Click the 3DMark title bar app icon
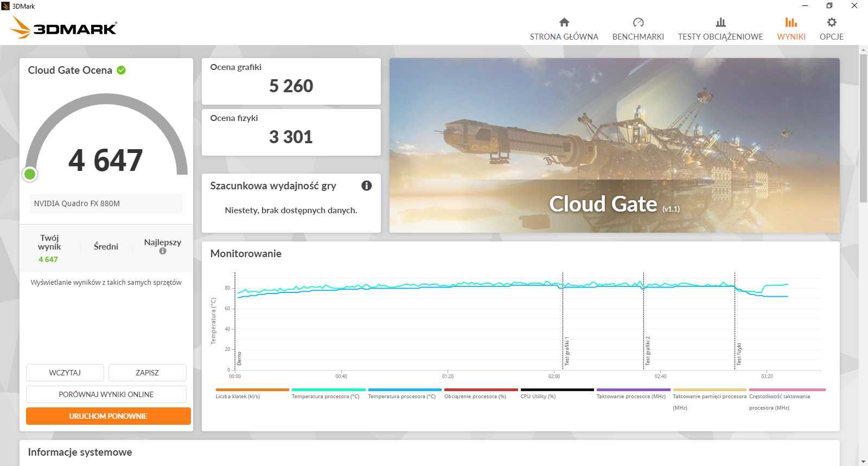Image resolution: width=868 pixels, height=466 pixels. coord(5,6)
